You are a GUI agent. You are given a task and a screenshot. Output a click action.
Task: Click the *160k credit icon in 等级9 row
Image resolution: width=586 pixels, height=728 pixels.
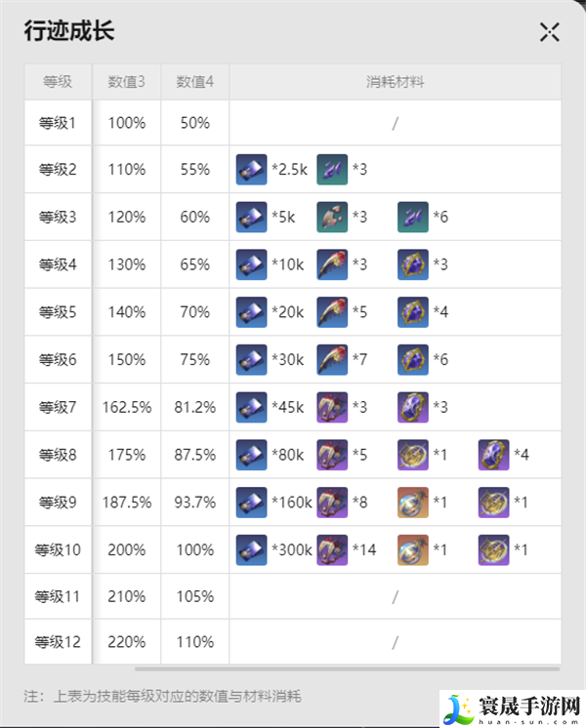(251, 503)
